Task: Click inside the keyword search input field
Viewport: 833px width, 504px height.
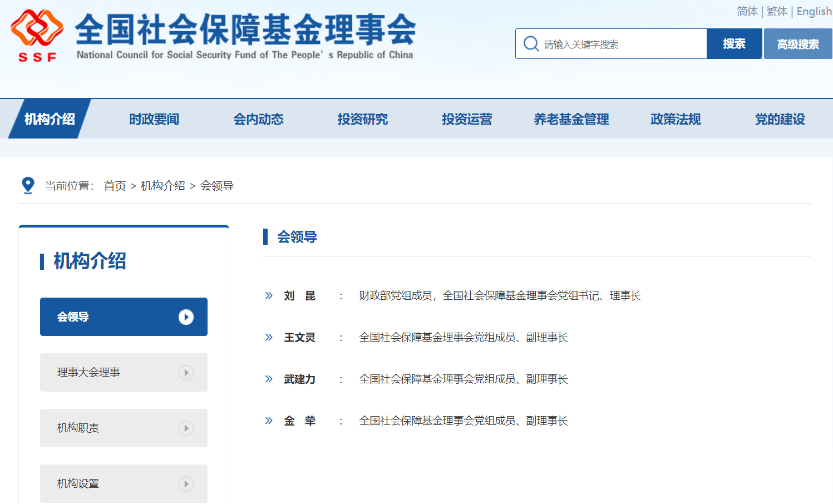Action: point(612,43)
